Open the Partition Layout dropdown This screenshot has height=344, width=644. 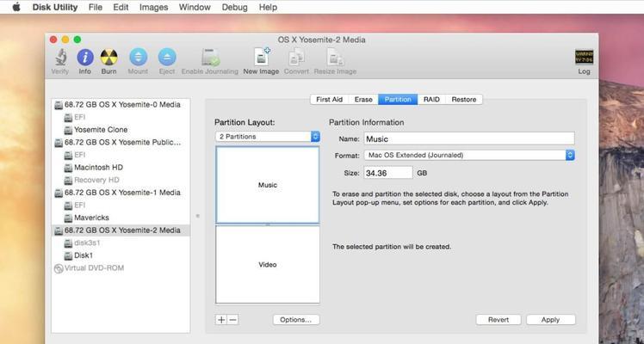[x=268, y=137]
